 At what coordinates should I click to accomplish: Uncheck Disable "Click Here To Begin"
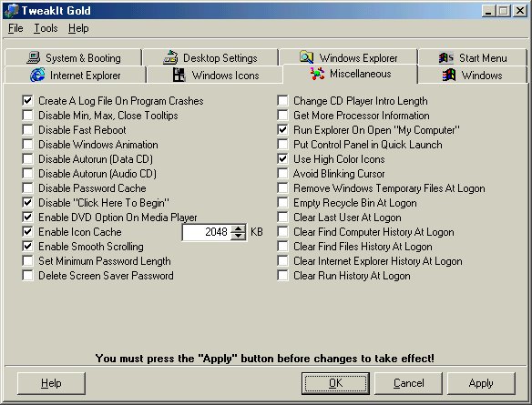pos(28,203)
